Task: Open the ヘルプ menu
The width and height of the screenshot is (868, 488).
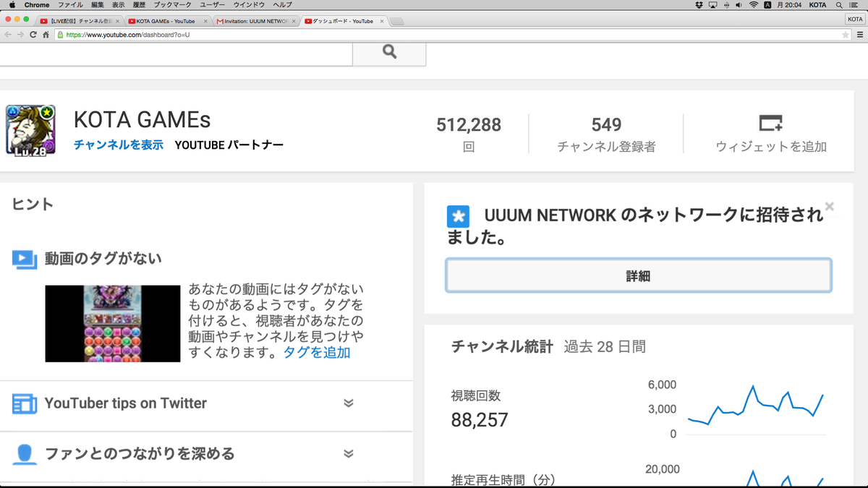Action: pyautogui.click(x=282, y=5)
